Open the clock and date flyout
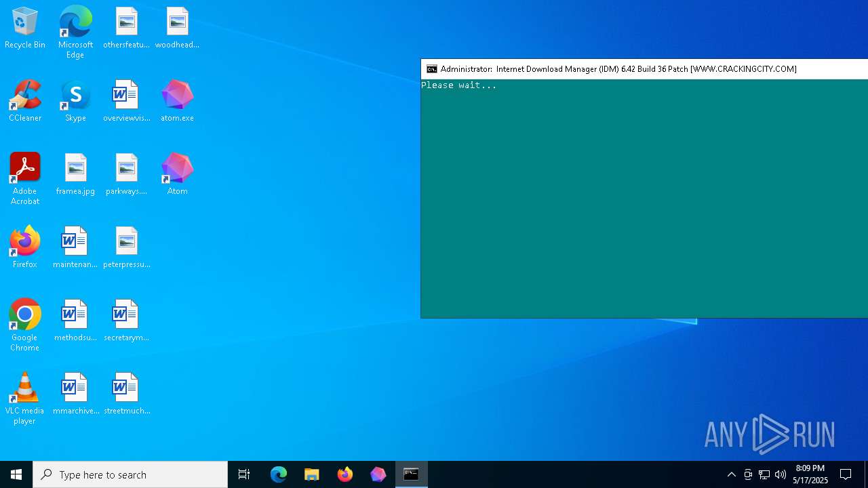 click(810, 474)
